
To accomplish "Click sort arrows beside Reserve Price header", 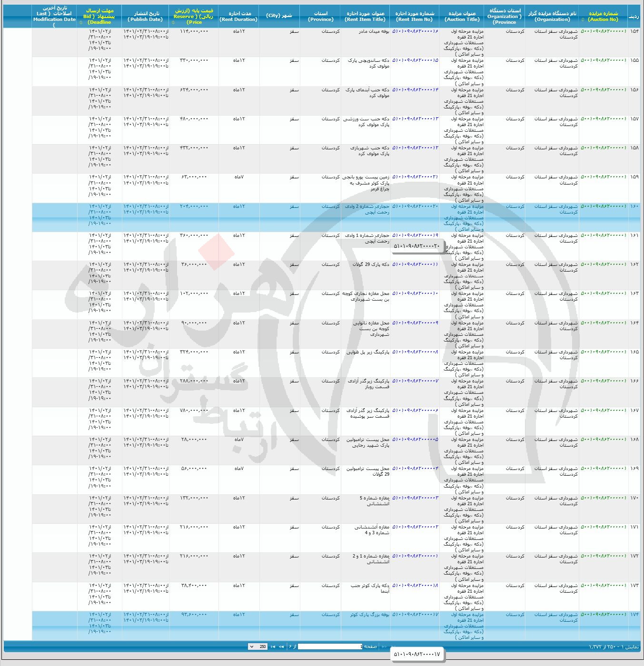I will pos(173,22).
